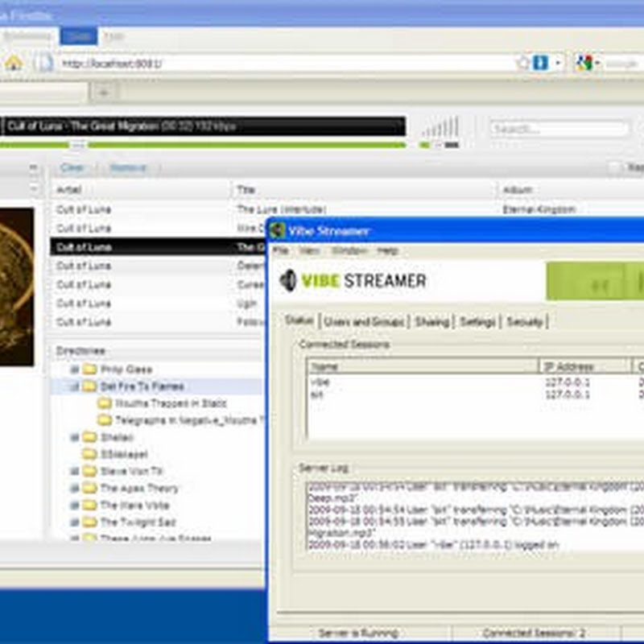Click the player Search field

click(559, 129)
